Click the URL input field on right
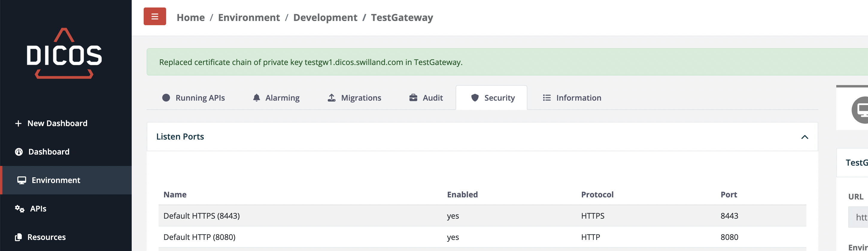Viewport: 868px width, 251px height. 858,217
